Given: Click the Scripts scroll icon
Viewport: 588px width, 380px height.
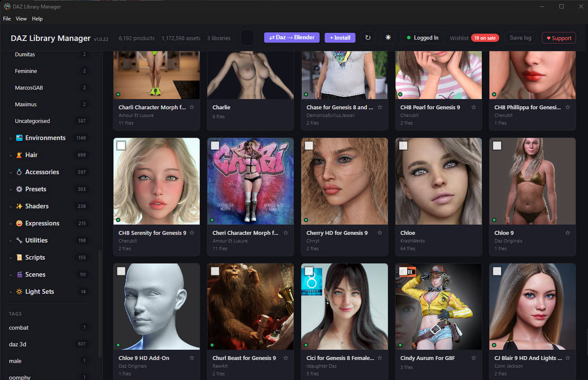Looking at the screenshot, I should click(x=19, y=257).
